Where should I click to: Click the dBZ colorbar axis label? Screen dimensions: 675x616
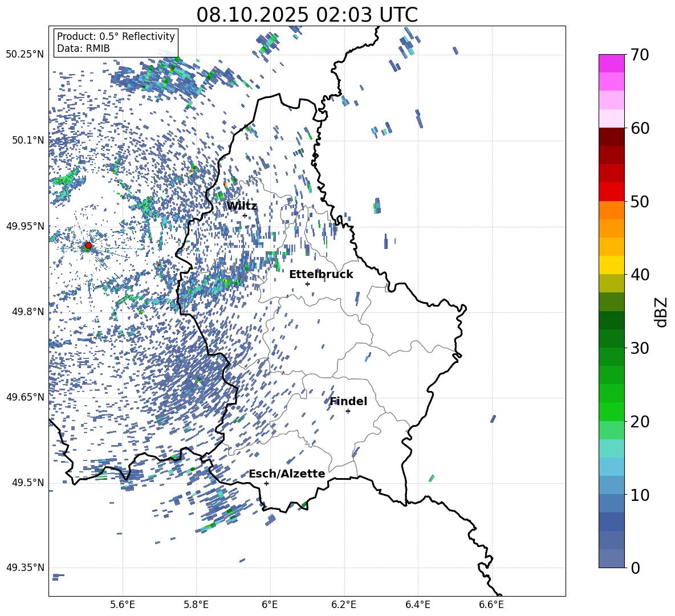coord(661,312)
